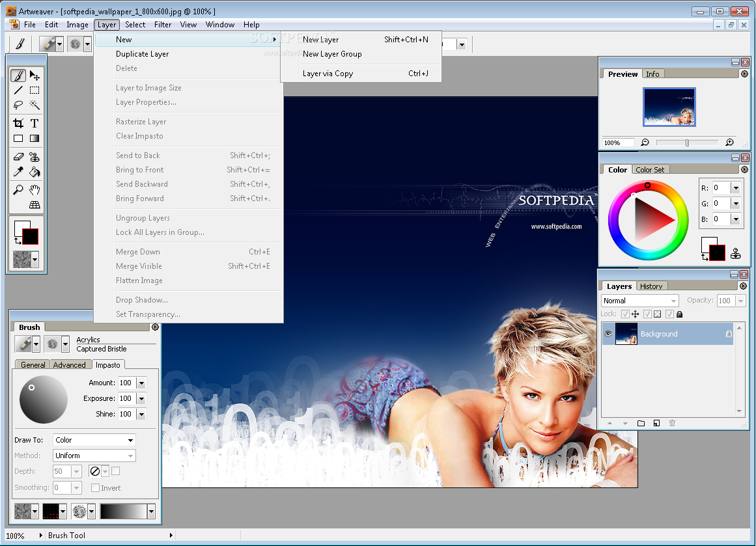Click the Preview panel image thumbnail
The image size is (756, 546).
(669, 107)
